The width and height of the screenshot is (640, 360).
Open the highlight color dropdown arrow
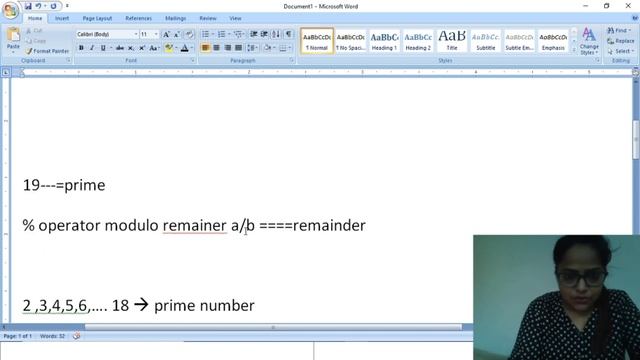click(x=176, y=48)
